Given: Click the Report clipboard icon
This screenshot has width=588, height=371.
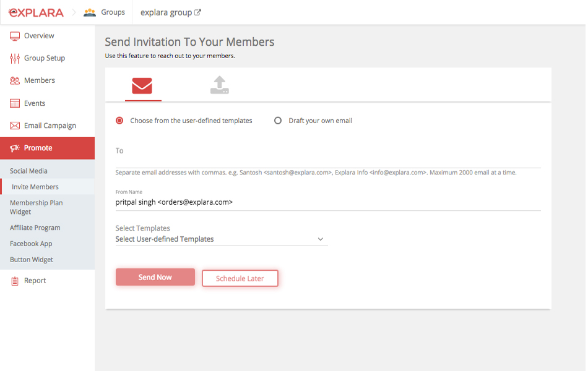Looking at the screenshot, I should pos(15,281).
